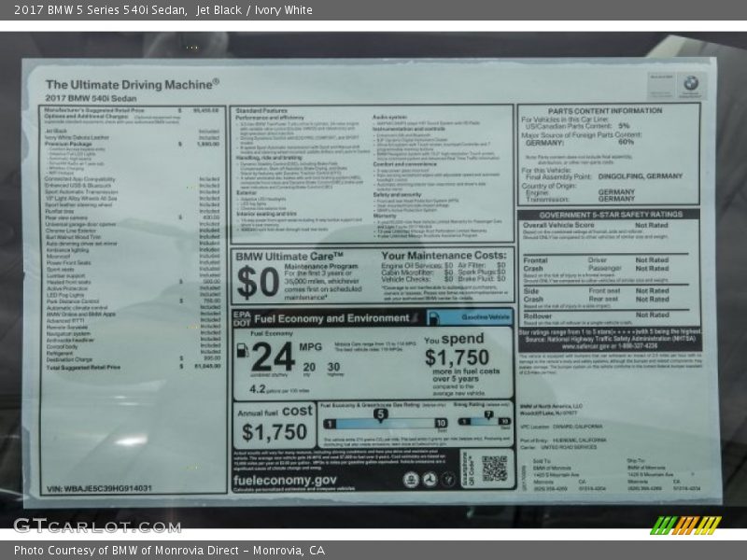Click the 'Ship To' dealer block
The image size is (747, 560).
(664, 475)
